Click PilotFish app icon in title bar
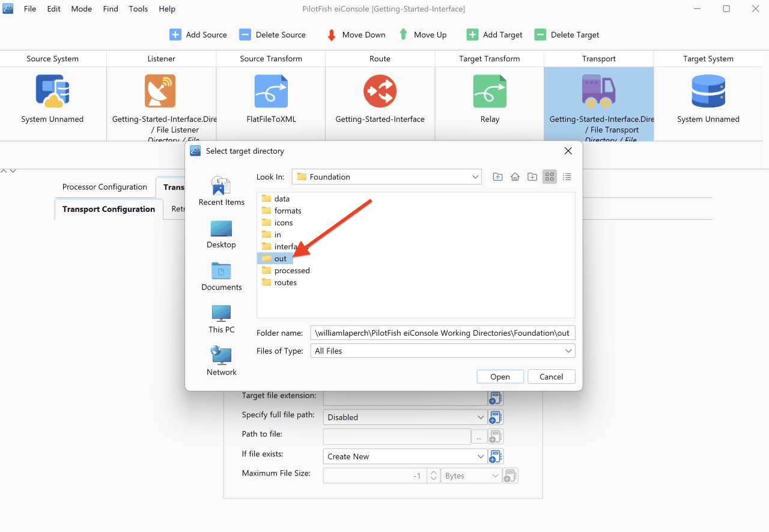The height and width of the screenshot is (532, 769). (8, 8)
